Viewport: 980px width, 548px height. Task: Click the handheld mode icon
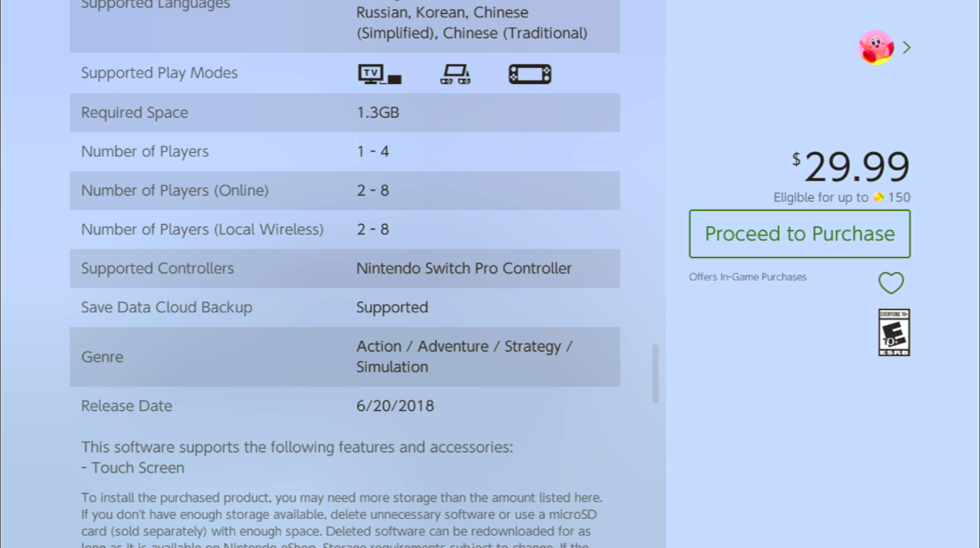click(x=530, y=74)
